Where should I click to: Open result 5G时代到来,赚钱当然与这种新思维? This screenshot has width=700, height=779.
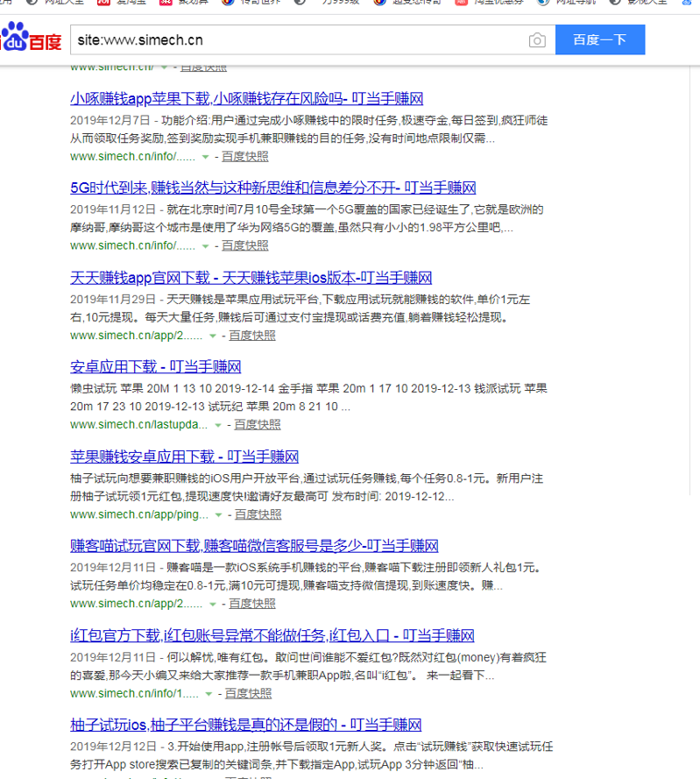point(272,188)
